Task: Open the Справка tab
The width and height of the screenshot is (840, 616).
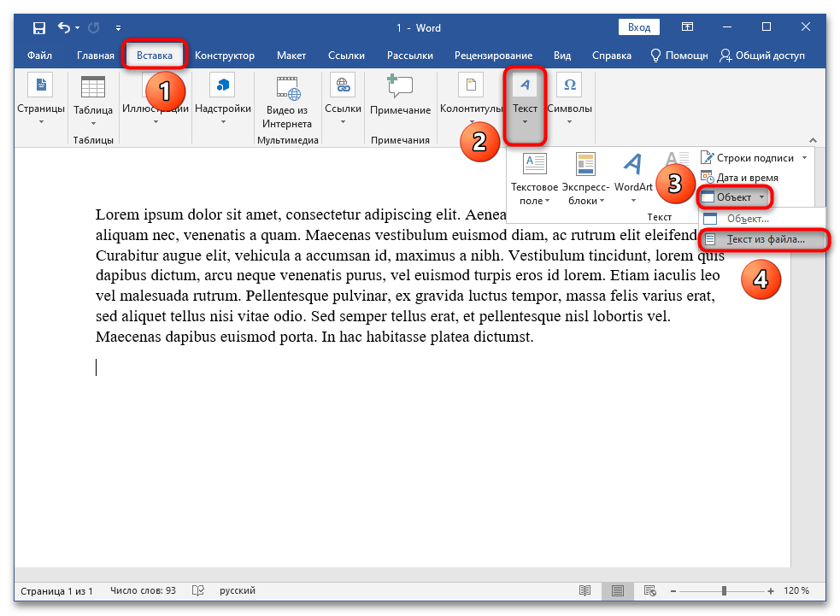Action: tap(611, 56)
